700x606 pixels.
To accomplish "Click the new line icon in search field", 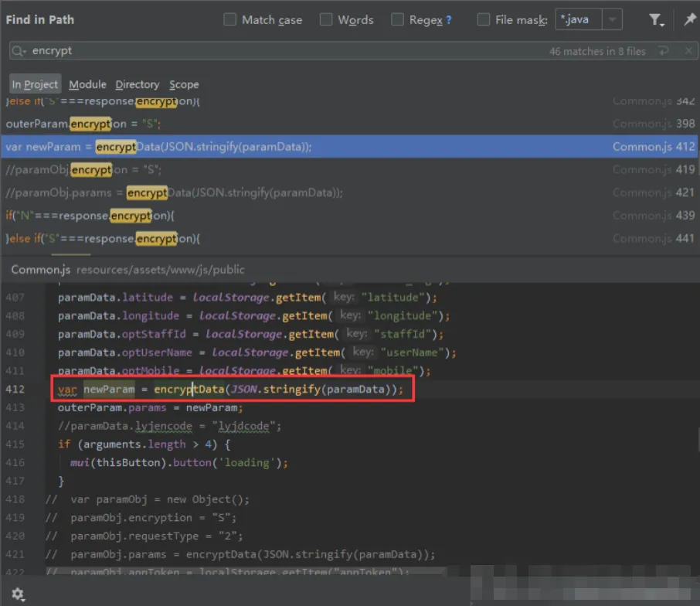I will [663, 51].
